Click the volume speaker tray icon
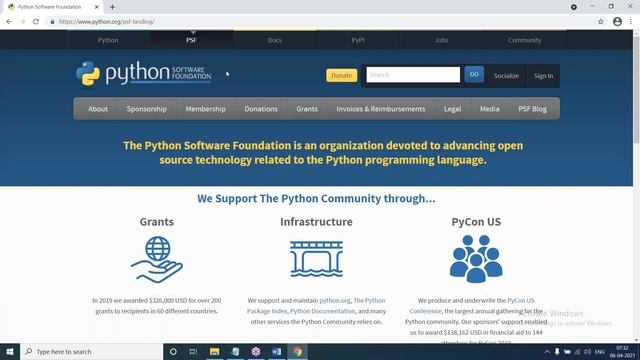Screen dimensions: 640x360 587,352
